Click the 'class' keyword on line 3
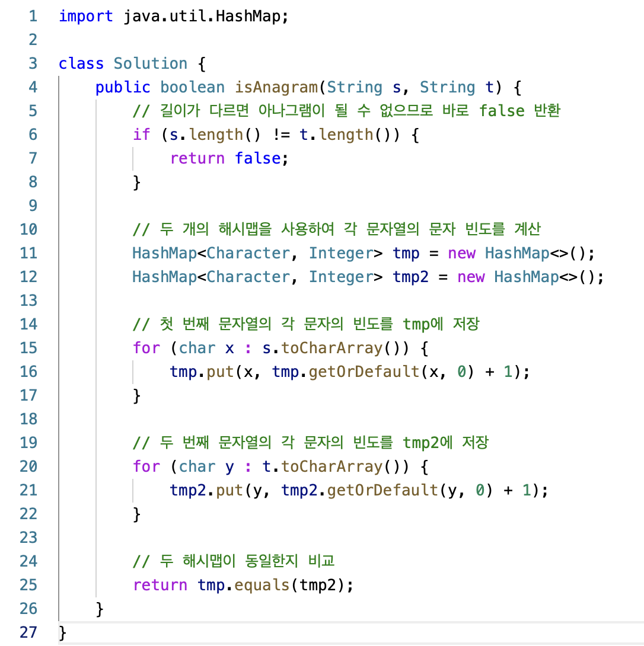 pos(81,63)
